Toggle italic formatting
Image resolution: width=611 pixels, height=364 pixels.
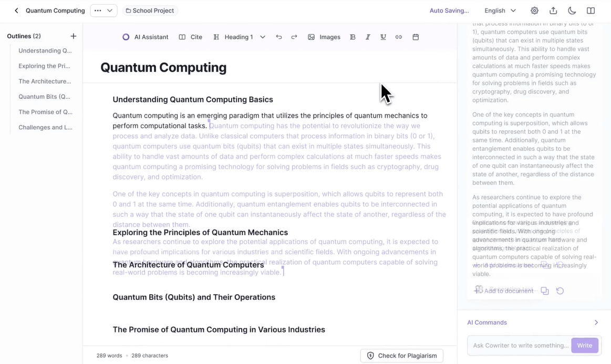tap(368, 37)
